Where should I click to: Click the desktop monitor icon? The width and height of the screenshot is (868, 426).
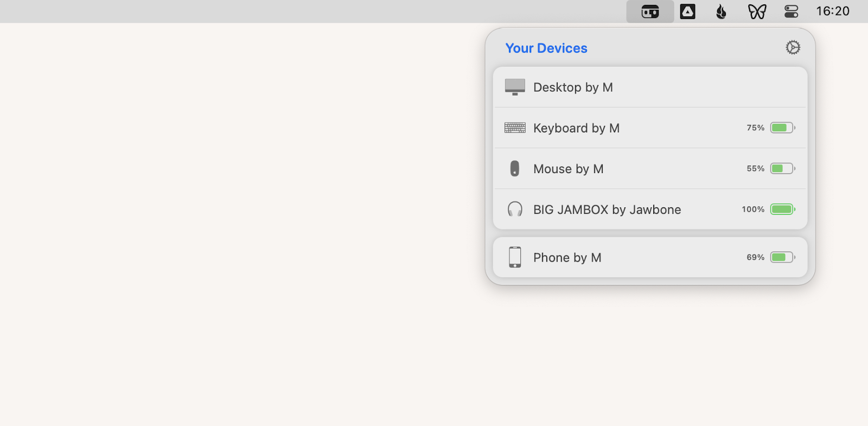click(x=515, y=87)
